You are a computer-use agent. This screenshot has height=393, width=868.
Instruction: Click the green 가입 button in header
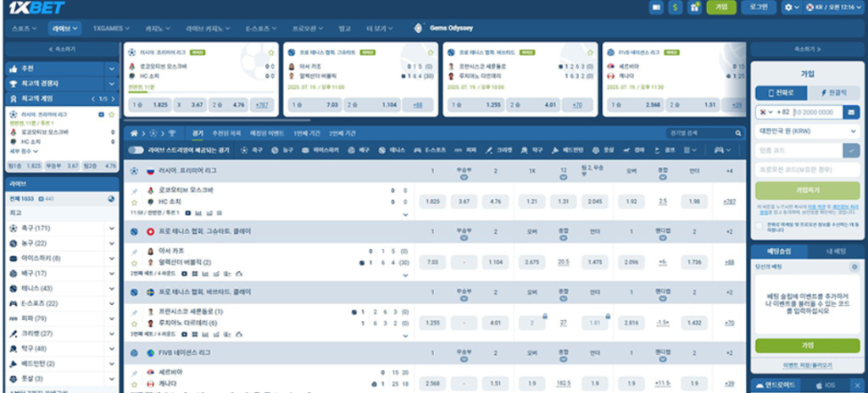(721, 7)
